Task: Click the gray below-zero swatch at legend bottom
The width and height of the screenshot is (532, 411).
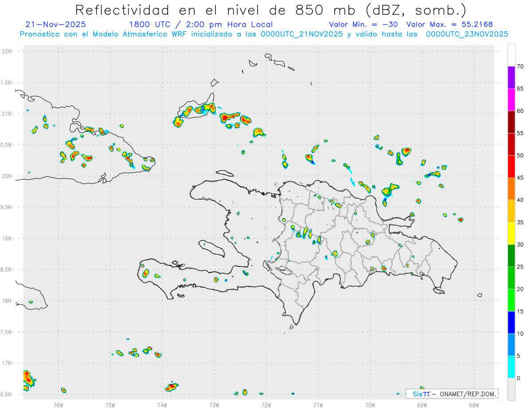Action: 511,389
